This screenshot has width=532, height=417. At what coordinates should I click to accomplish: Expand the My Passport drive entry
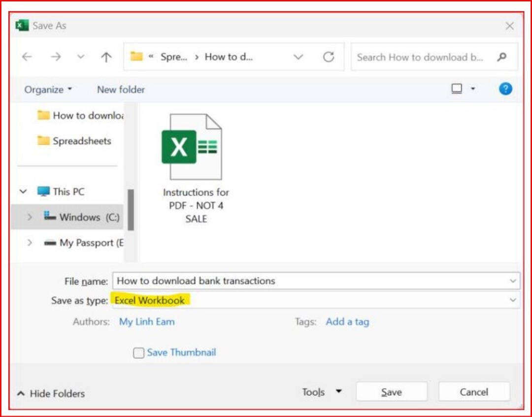[30, 243]
